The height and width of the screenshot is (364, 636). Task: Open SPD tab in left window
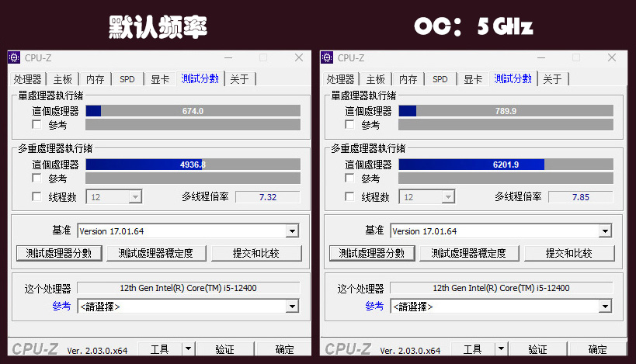click(x=127, y=79)
